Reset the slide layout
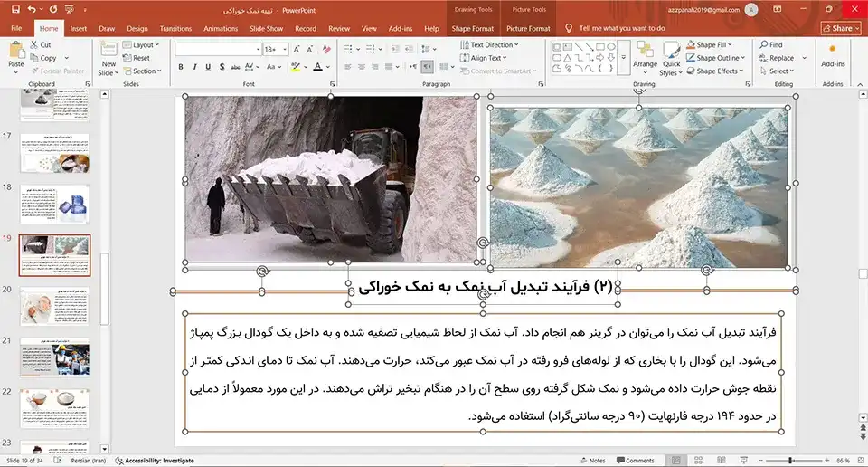 click(x=137, y=58)
